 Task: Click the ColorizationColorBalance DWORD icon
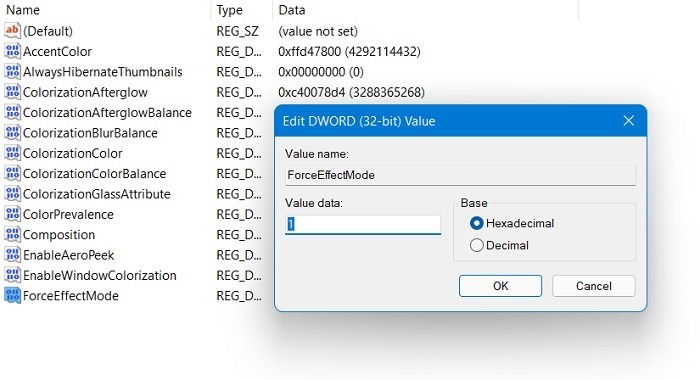12,173
